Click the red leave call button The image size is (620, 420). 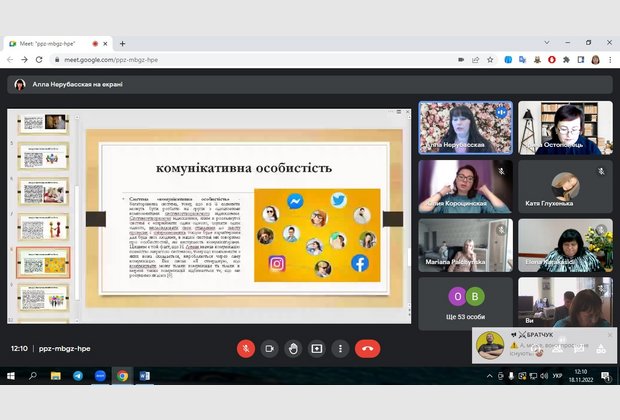[x=368, y=349]
